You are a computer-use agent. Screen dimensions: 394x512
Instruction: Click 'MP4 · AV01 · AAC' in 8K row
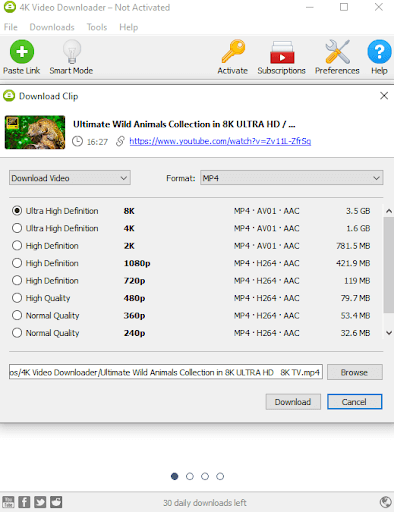[x=267, y=211]
